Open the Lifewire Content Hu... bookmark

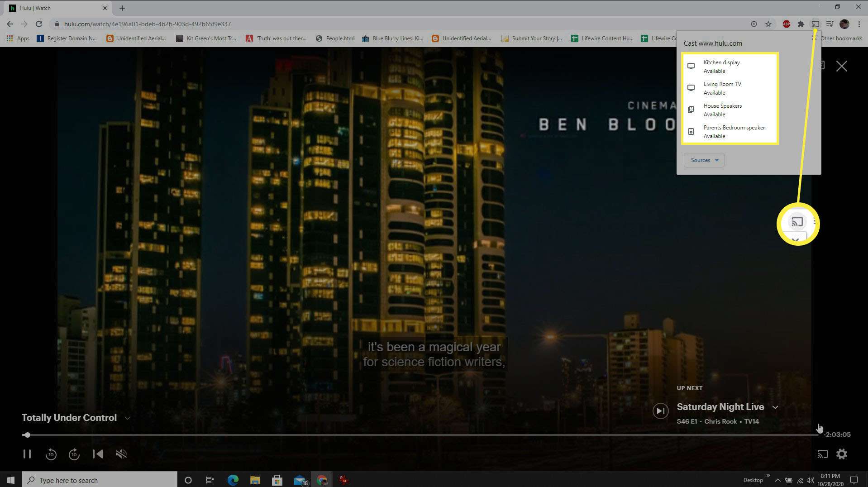[x=602, y=38]
